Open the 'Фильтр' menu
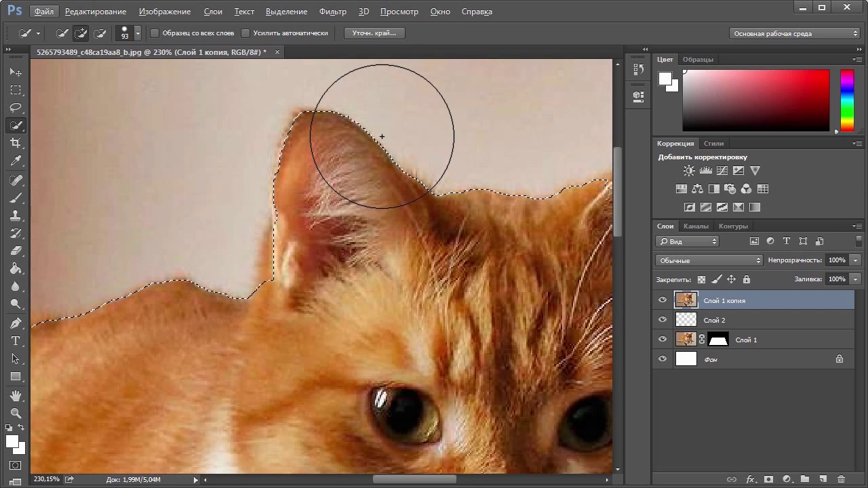The height and width of the screenshot is (488, 868). 332,12
